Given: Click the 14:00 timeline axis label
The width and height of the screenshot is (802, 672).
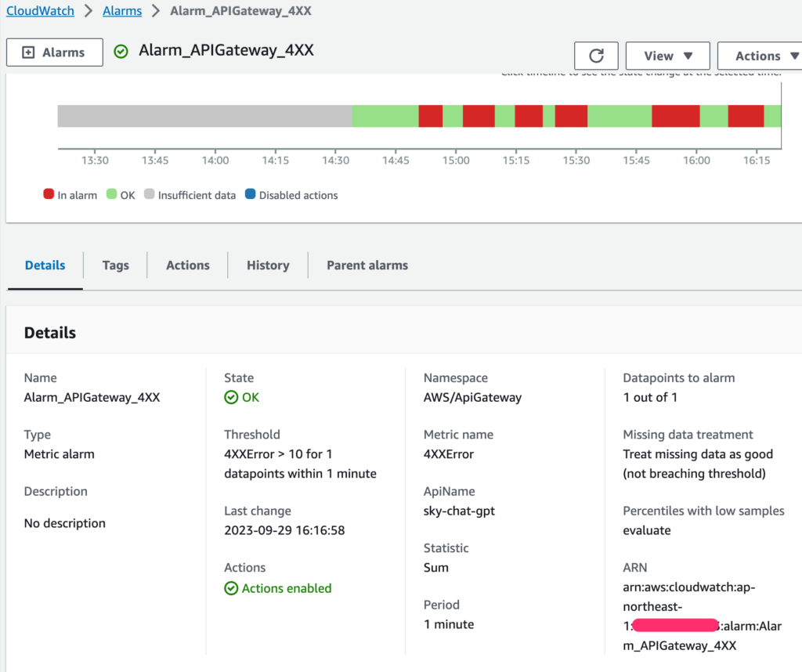Looking at the screenshot, I should click(215, 161).
